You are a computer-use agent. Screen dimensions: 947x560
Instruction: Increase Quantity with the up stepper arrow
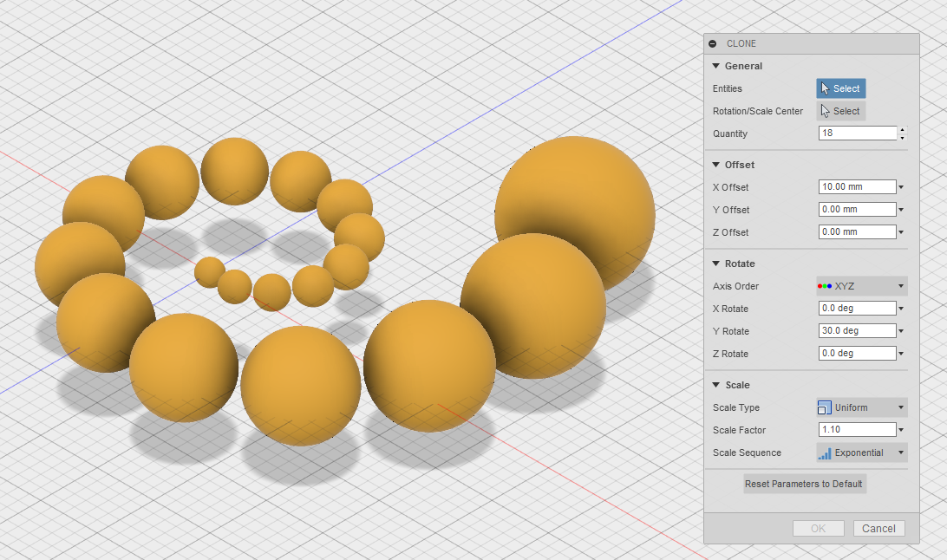[902, 130]
